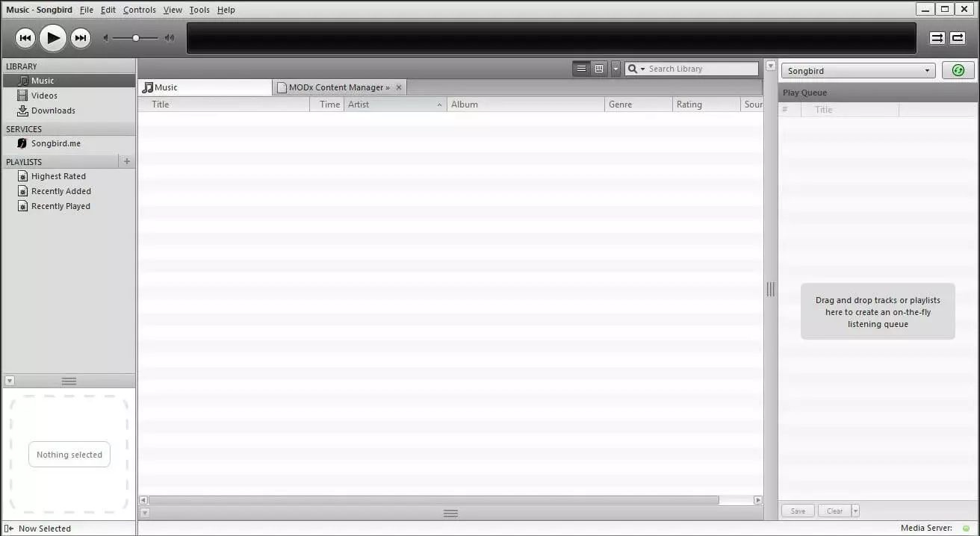This screenshot has width=980, height=536.
Task: Click the Play Queue number column header
Action: click(x=790, y=110)
